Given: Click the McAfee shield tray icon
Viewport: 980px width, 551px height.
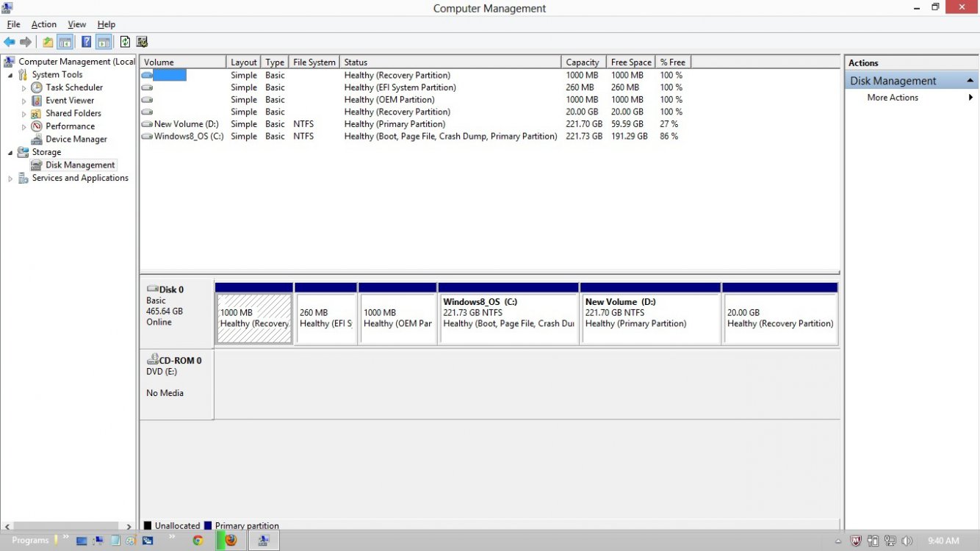Looking at the screenshot, I should coord(856,541).
